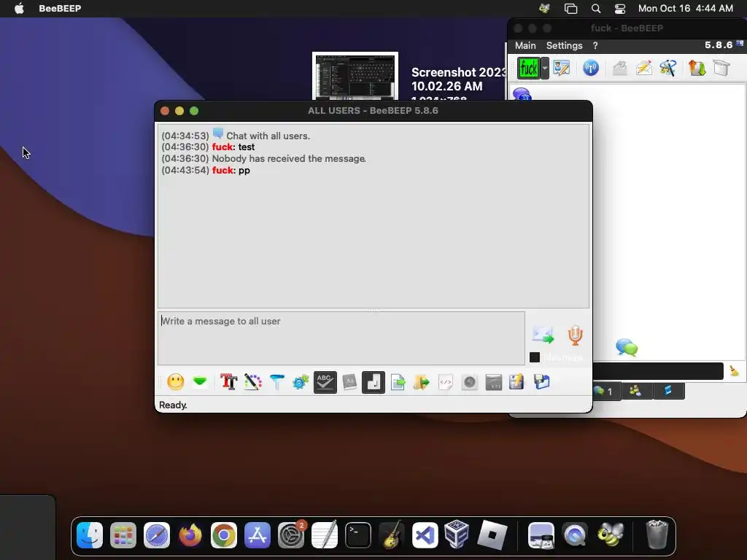Open the message filter funnel icon
The image size is (747, 560).
tap(276, 382)
